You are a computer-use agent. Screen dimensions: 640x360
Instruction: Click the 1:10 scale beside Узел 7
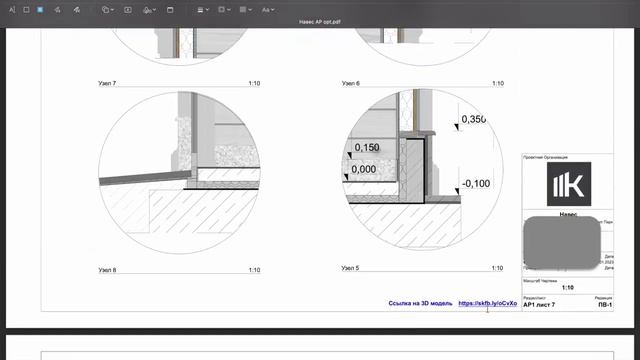coord(254,83)
